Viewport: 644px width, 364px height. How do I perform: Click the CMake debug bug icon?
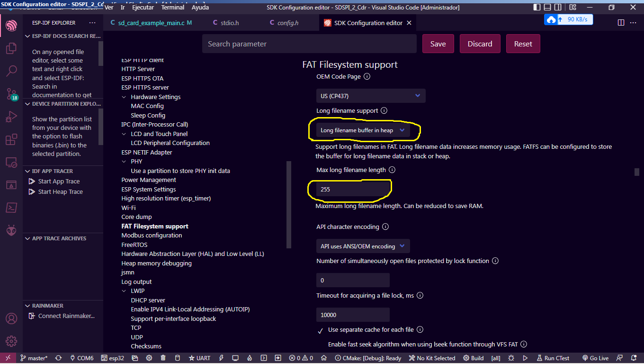pos(511,358)
